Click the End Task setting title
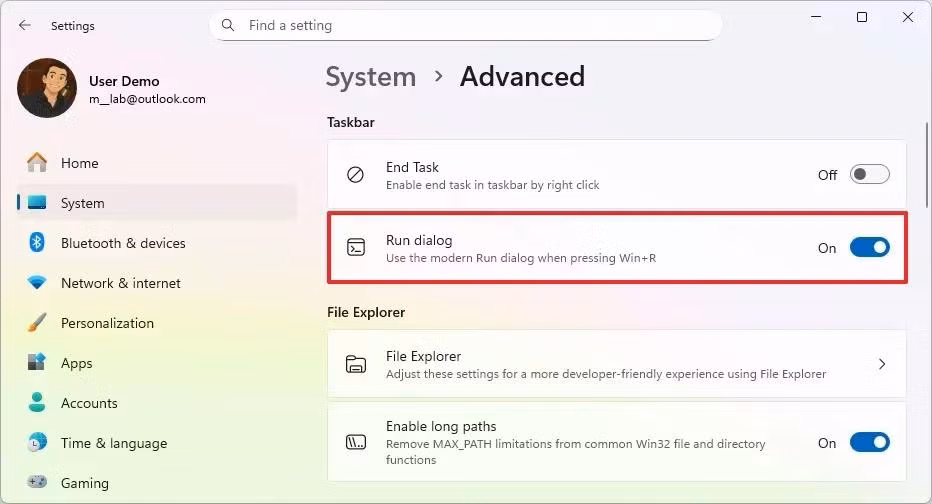The width and height of the screenshot is (932, 504). click(x=413, y=167)
